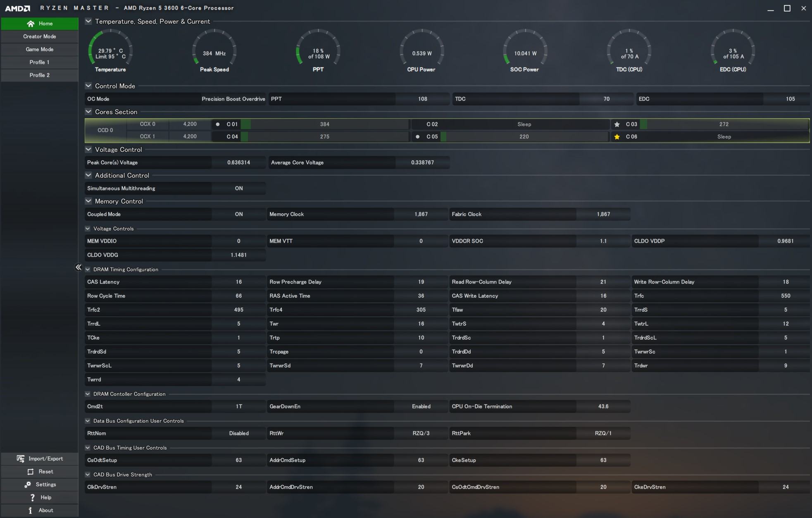The image size is (812, 518).
Task: Collapse CAD Bus Timing User Controls
Action: tap(88, 448)
